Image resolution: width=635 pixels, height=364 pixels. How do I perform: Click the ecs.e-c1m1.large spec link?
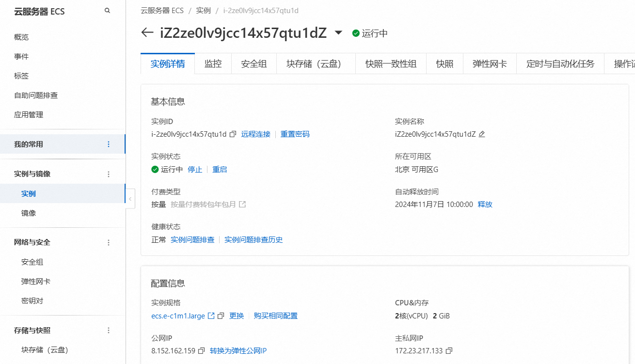[x=178, y=316]
